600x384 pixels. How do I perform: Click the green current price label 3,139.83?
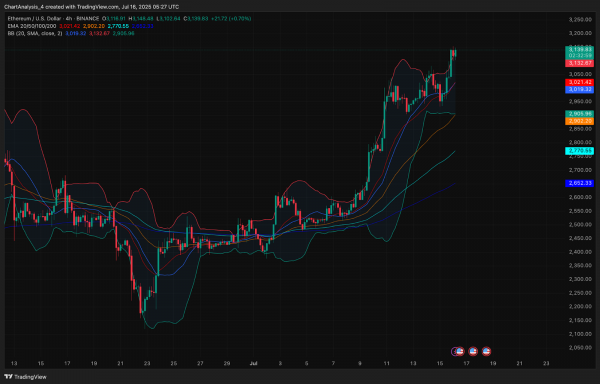pos(579,49)
